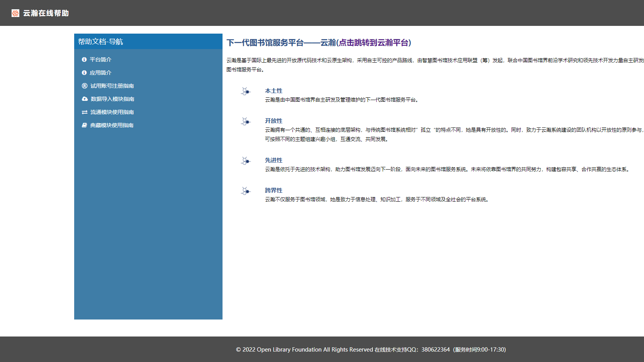The image size is (644, 362).
Task: Click the info icon beside 平台简介
Action: pos(84,59)
